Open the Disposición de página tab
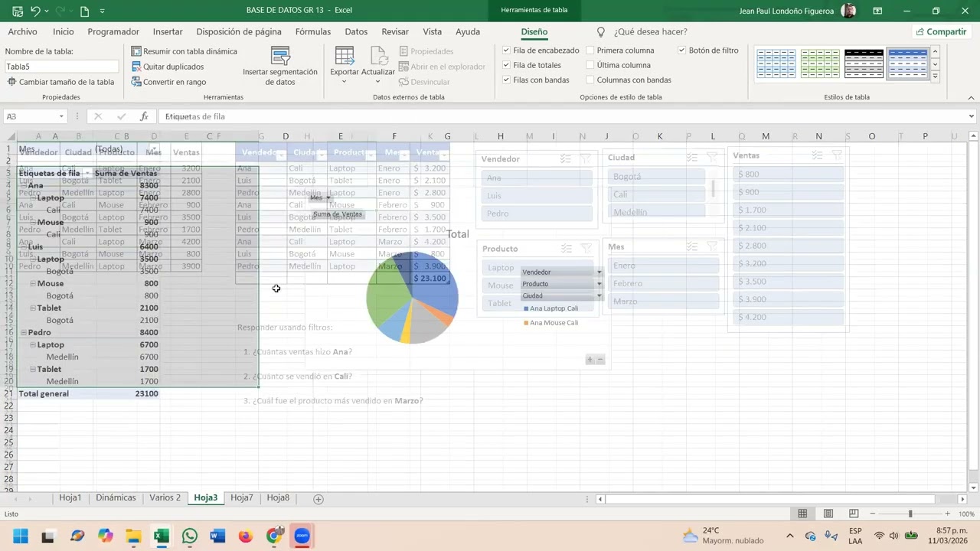 [239, 31]
